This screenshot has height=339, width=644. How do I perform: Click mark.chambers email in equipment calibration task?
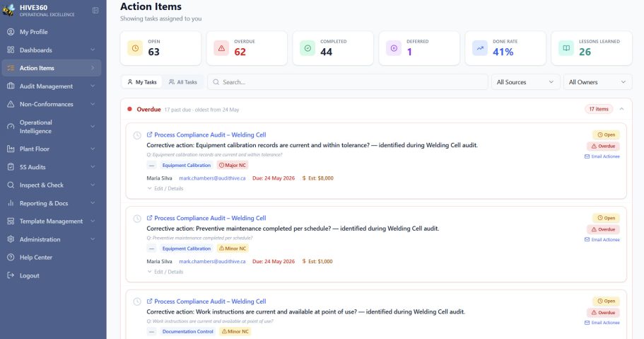[x=212, y=178]
